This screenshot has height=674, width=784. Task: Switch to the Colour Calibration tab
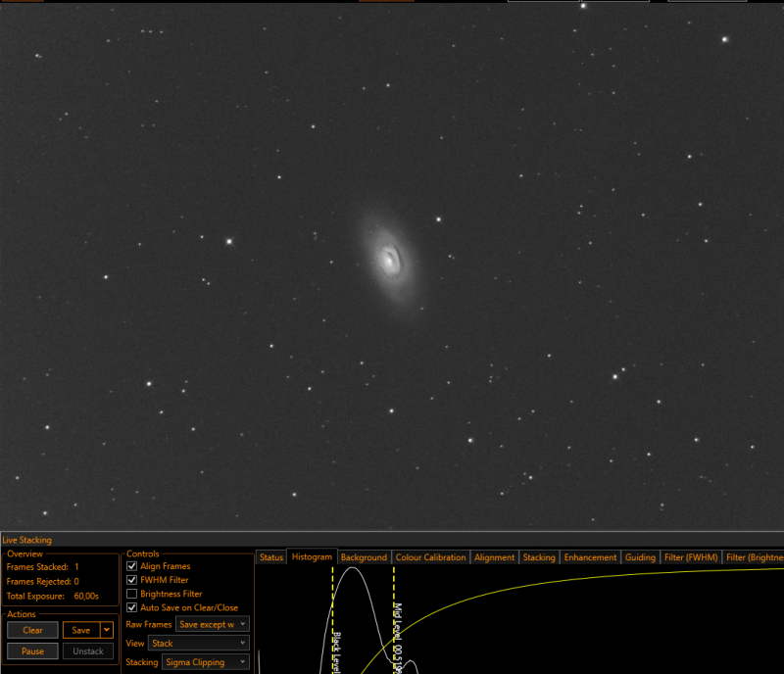[x=430, y=557]
